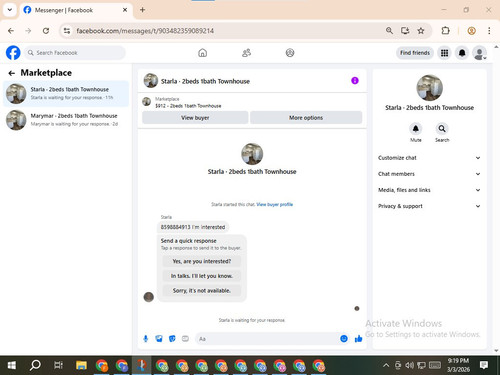
Task: Open the emoji picker in message box
Action: pos(344,339)
